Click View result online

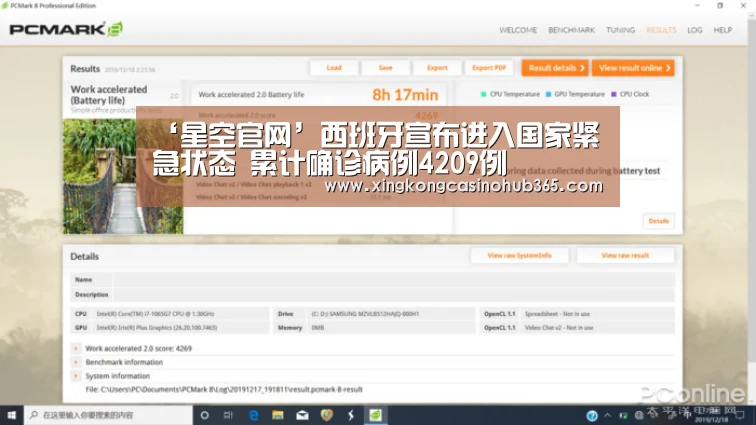[x=633, y=68]
